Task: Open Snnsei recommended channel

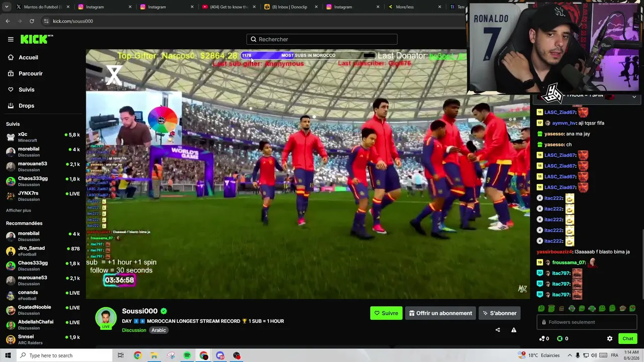Action: click(x=43, y=339)
